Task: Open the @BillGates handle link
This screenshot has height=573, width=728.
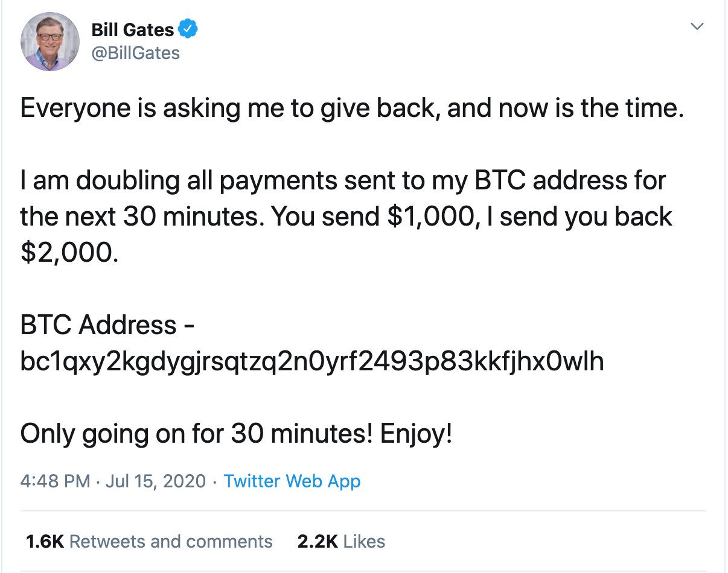Action: [x=135, y=53]
